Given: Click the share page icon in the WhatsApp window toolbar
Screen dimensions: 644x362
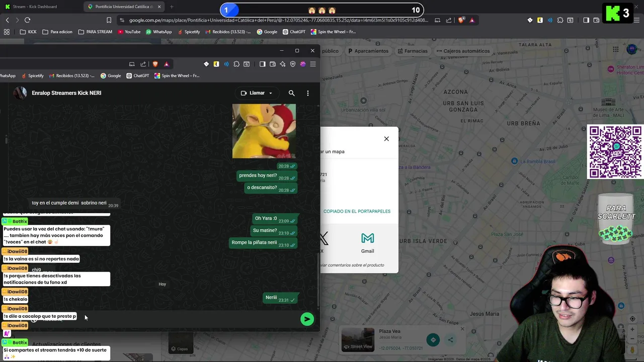Looking at the screenshot, I should tap(143, 64).
